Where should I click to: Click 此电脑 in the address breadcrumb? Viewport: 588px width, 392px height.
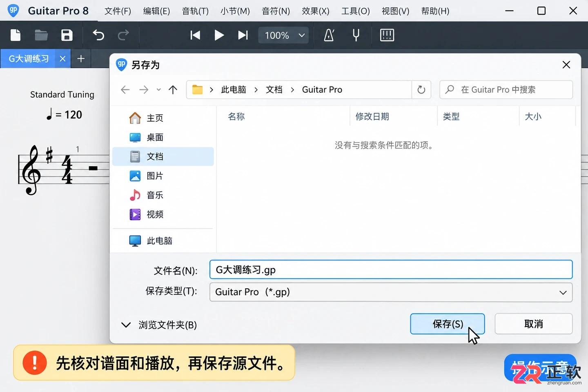[x=234, y=90]
